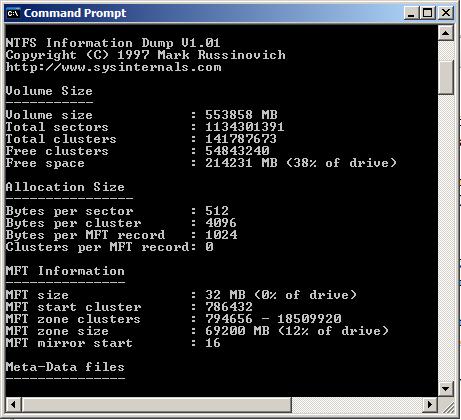Click the vertical scrollbar down arrow
The height and width of the screenshot is (420, 461).
(x=446, y=388)
